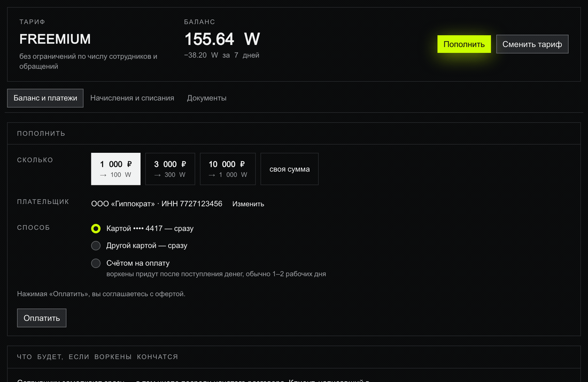Click the green Пополнить button
The width and height of the screenshot is (588, 382).
pos(464,44)
